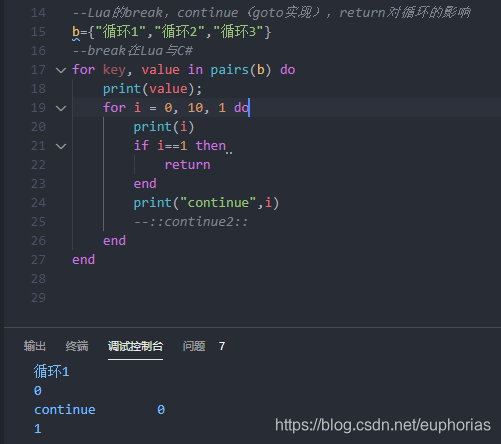
Task: Collapse the fold chevron at line 21
Action: (61, 146)
